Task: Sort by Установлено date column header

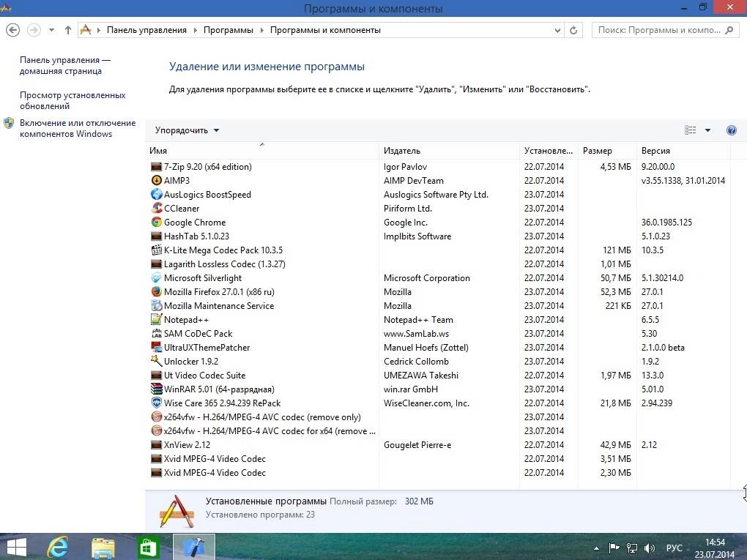Action: tap(549, 151)
